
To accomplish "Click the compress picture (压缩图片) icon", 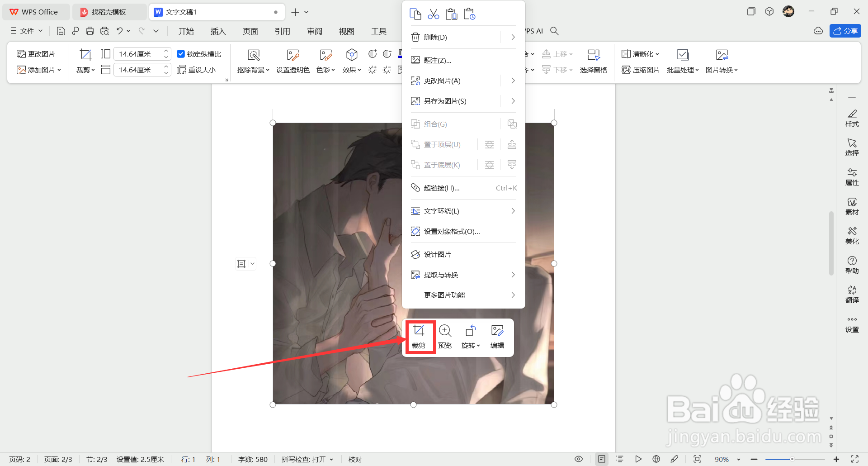I will point(626,70).
